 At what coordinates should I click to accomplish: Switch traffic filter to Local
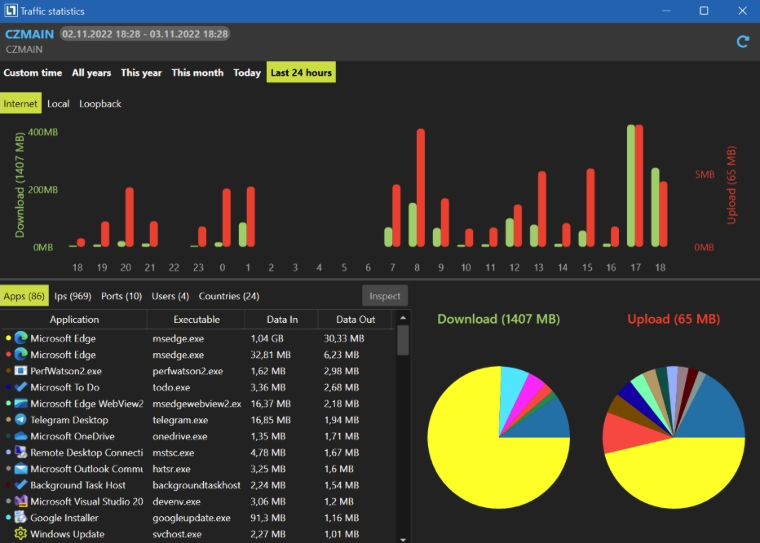[x=58, y=103]
